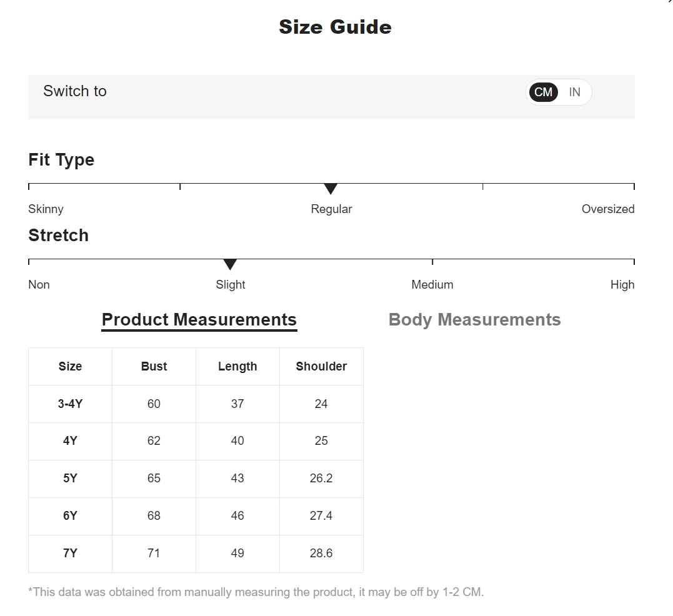Select the 5Y size row label

71,479
